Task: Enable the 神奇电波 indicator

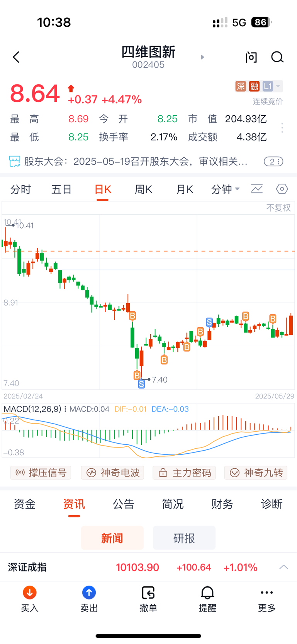Action: [112, 473]
